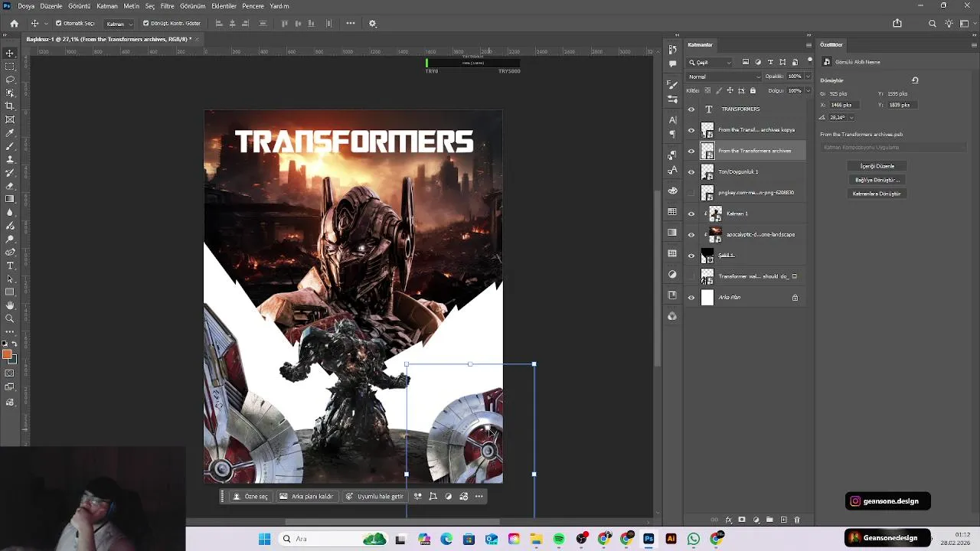The width and height of the screenshot is (980, 551).
Task: Select the Rectangular Marquee tool
Action: click(x=10, y=67)
